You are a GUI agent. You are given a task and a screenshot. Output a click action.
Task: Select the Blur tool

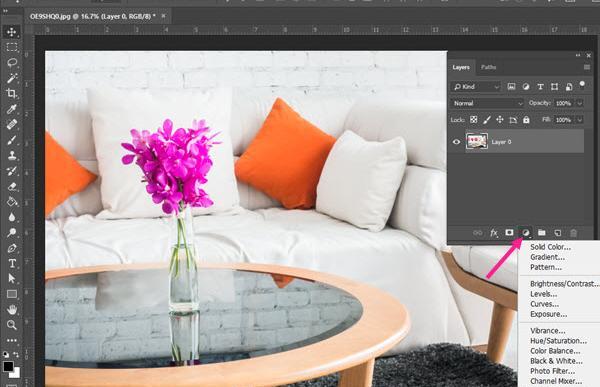pyautogui.click(x=11, y=217)
